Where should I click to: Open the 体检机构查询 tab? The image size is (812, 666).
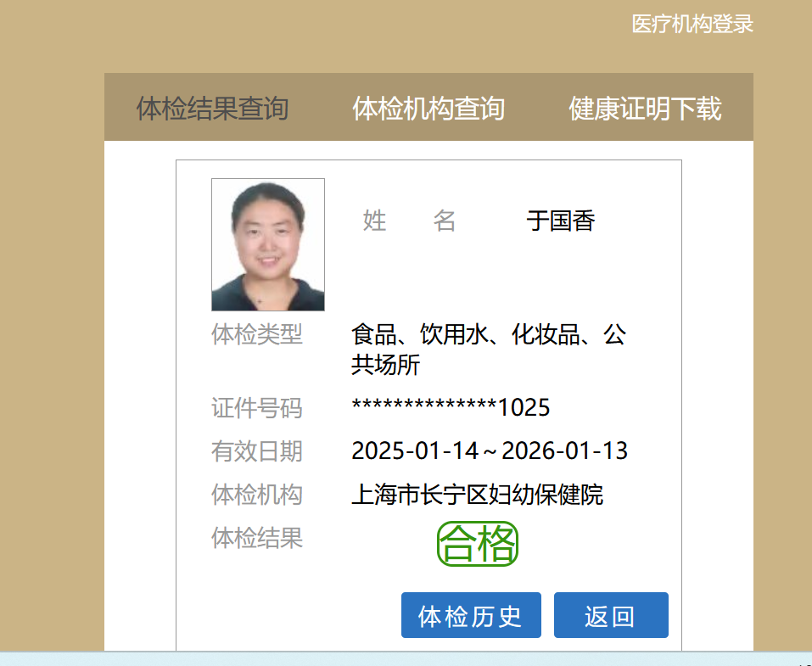point(428,109)
